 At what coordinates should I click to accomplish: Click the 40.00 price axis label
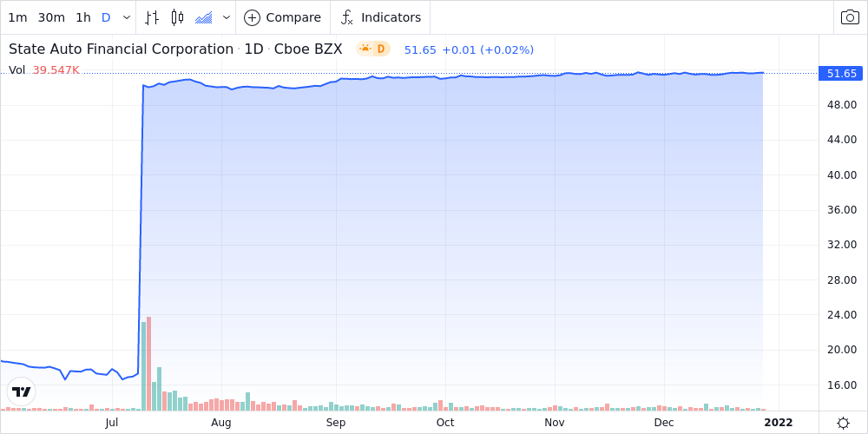coord(841,175)
